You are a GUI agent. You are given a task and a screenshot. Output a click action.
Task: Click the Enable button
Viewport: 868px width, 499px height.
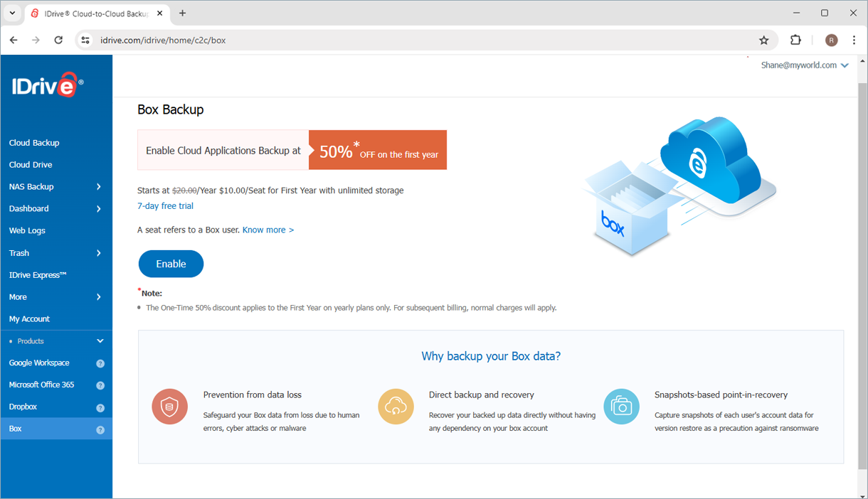(171, 264)
